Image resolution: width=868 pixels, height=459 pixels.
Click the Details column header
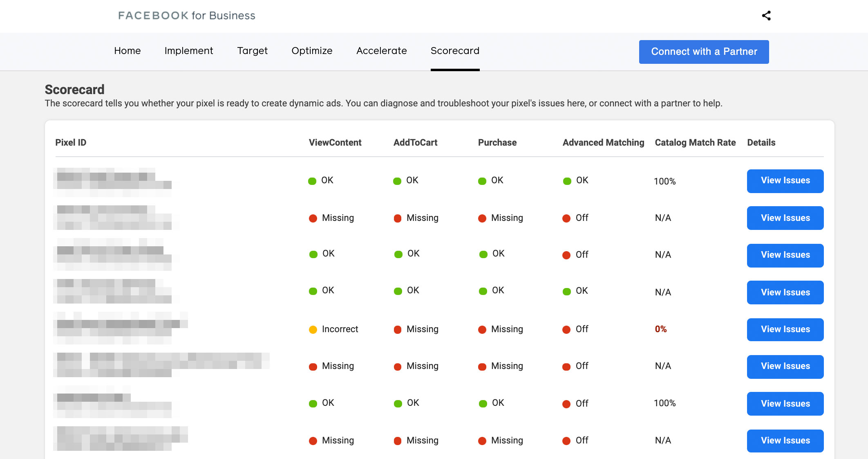pyautogui.click(x=761, y=142)
